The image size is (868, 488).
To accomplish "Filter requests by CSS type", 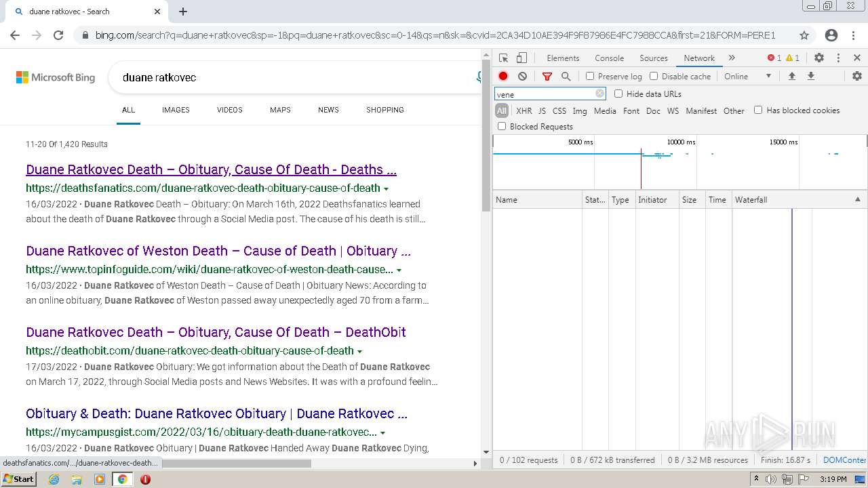I will 559,110.
